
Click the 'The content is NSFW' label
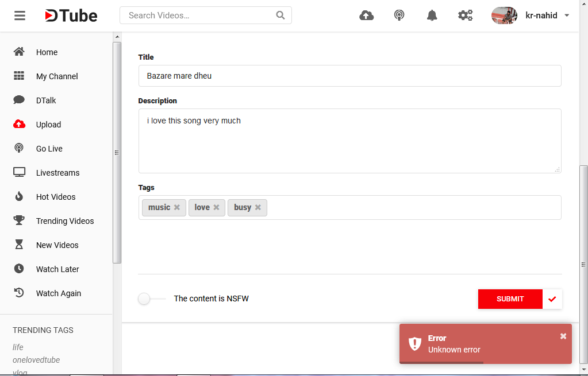211,299
